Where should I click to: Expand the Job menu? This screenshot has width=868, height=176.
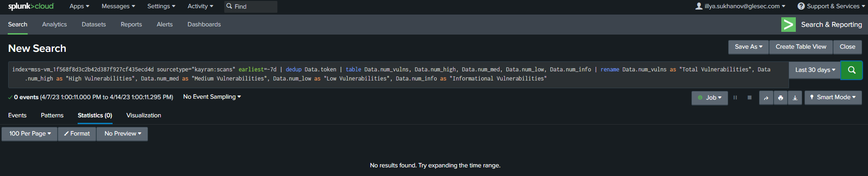[710, 98]
